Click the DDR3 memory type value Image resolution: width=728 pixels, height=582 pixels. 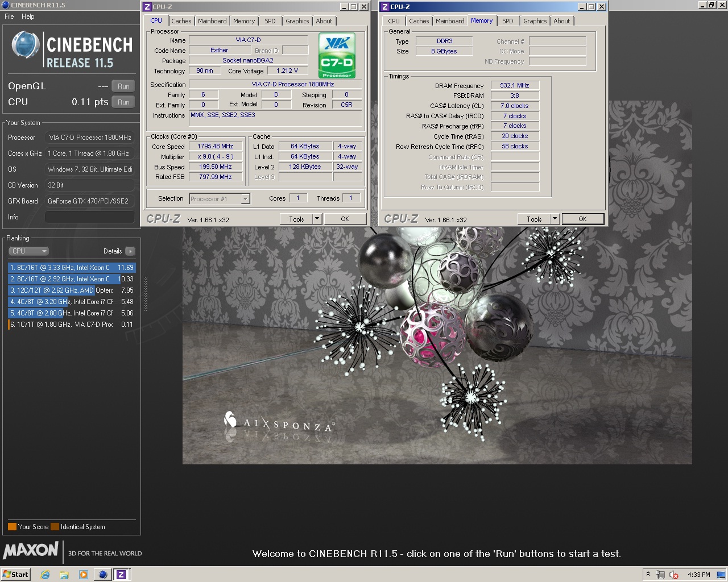click(x=444, y=41)
